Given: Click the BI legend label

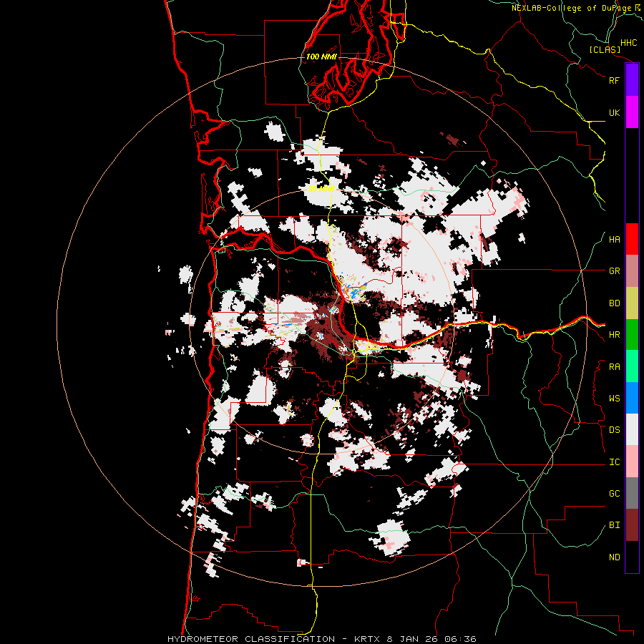Looking at the screenshot, I should 614,525.
